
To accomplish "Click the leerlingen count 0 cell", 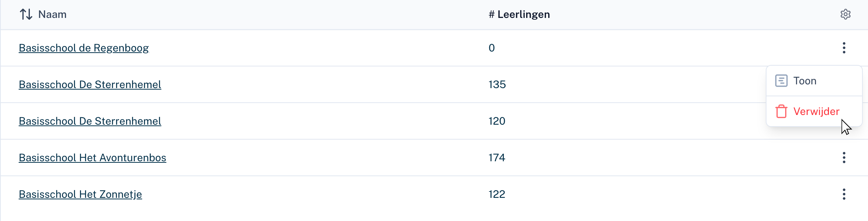I will point(491,48).
